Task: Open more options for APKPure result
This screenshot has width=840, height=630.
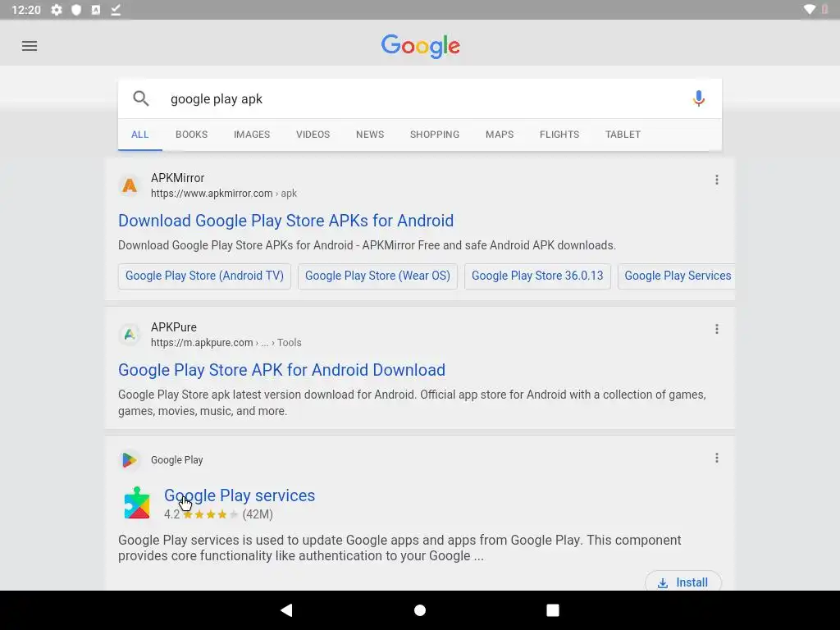Action: pyautogui.click(x=717, y=329)
